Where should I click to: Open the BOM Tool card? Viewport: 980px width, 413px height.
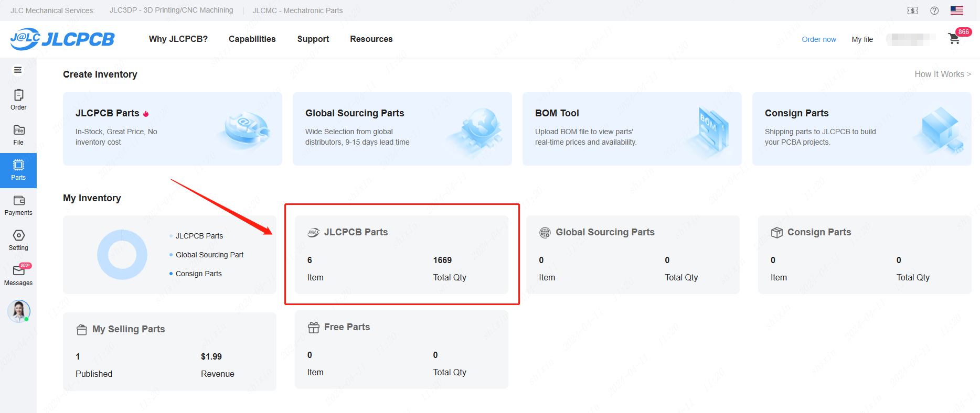pos(632,129)
